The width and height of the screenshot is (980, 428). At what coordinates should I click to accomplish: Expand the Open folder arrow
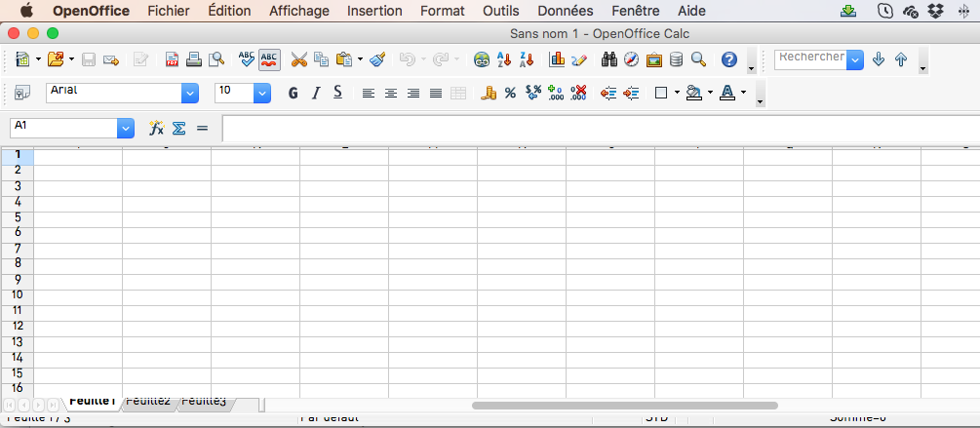click(x=71, y=60)
